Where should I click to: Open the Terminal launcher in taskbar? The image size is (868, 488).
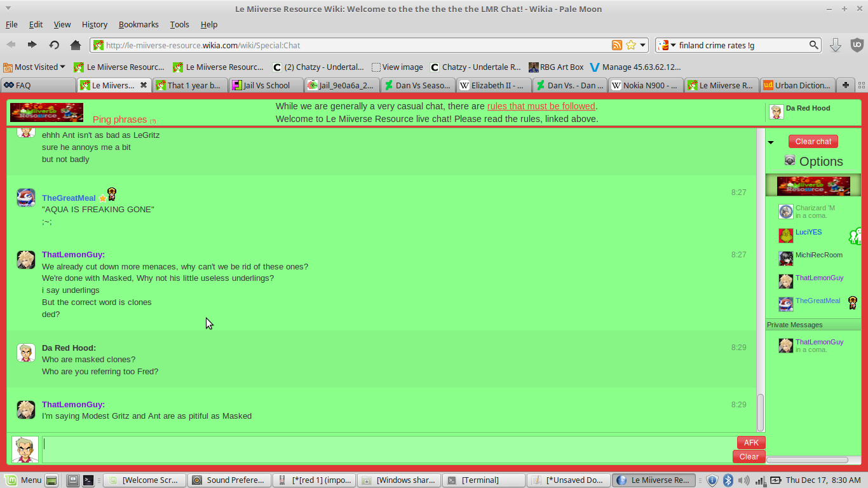coord(88,480)
